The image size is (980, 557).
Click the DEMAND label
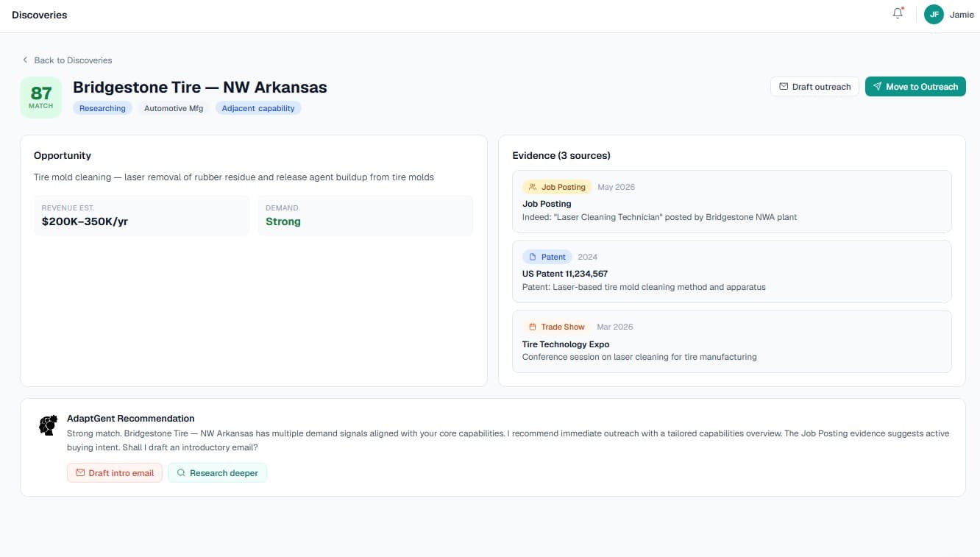coord(282,208)
